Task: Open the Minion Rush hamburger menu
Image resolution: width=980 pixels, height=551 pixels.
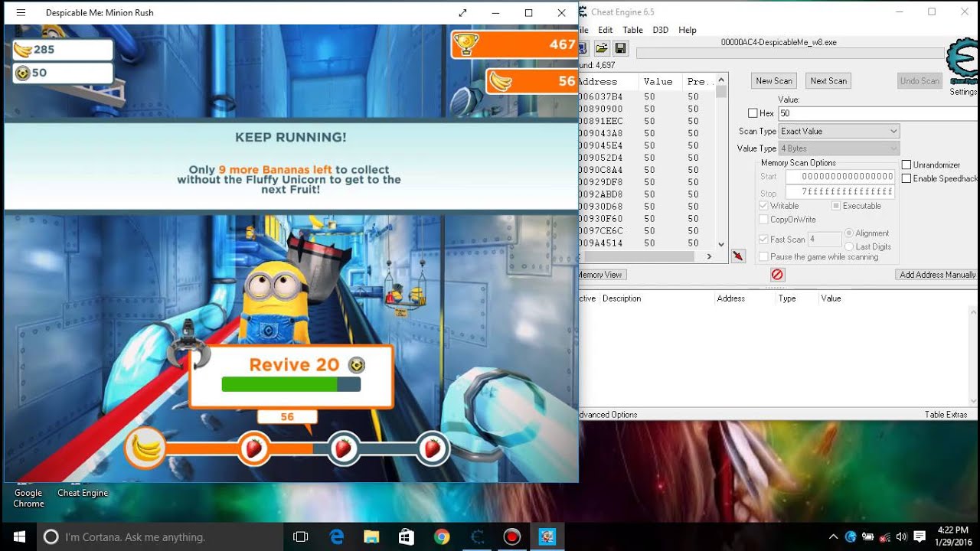Action: point(21,12)
